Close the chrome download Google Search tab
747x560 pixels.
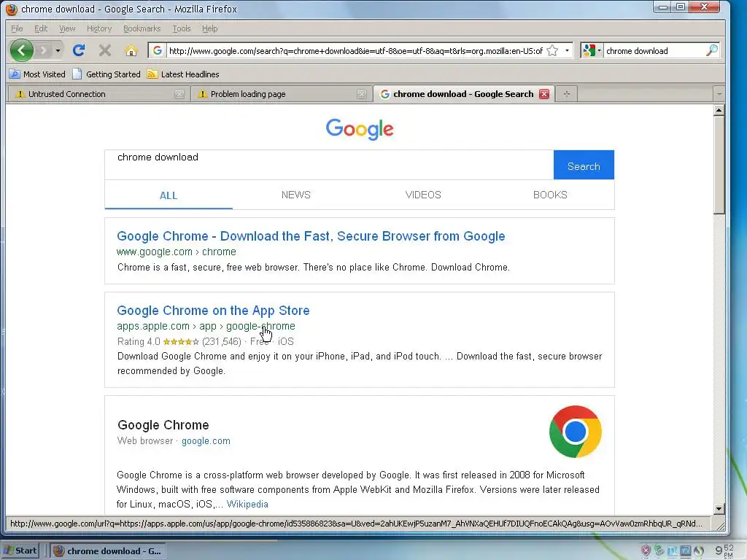544,94
